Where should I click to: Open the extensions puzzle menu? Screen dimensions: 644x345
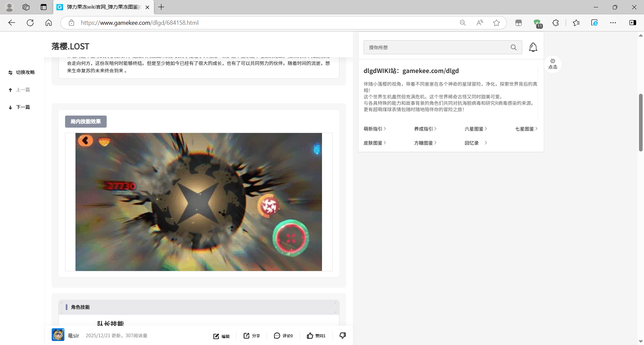click(555, 23)
